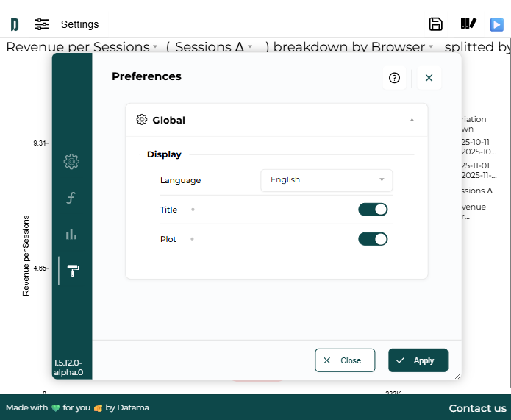Open the help question mark icon

[x=394, y=78]
